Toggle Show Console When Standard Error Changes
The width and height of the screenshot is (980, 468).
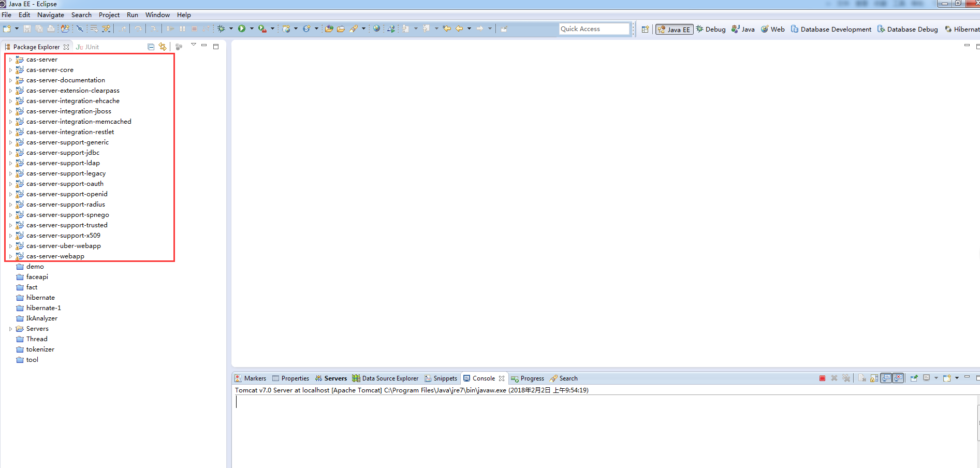pos(898,378)
